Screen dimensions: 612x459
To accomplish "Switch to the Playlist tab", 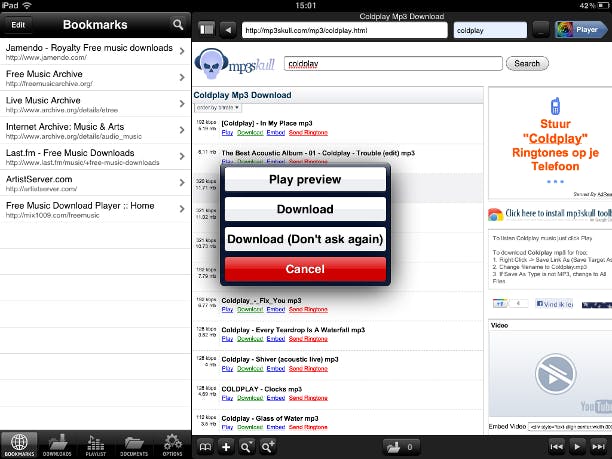I will 96,445.
